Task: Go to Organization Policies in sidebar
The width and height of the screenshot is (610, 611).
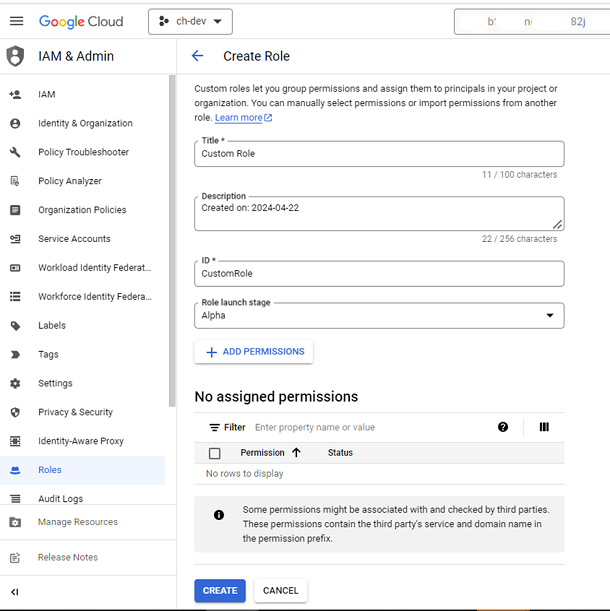Action: [82, 210]
